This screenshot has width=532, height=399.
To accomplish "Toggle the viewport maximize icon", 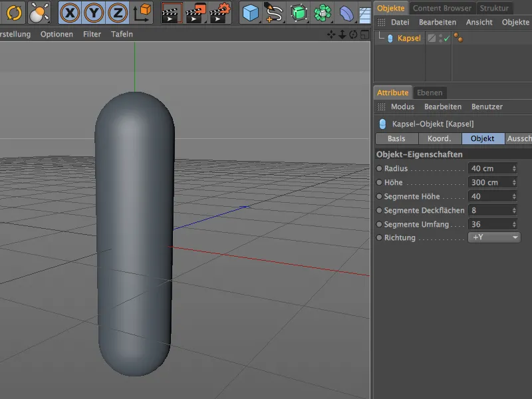I will coord(364,35).
